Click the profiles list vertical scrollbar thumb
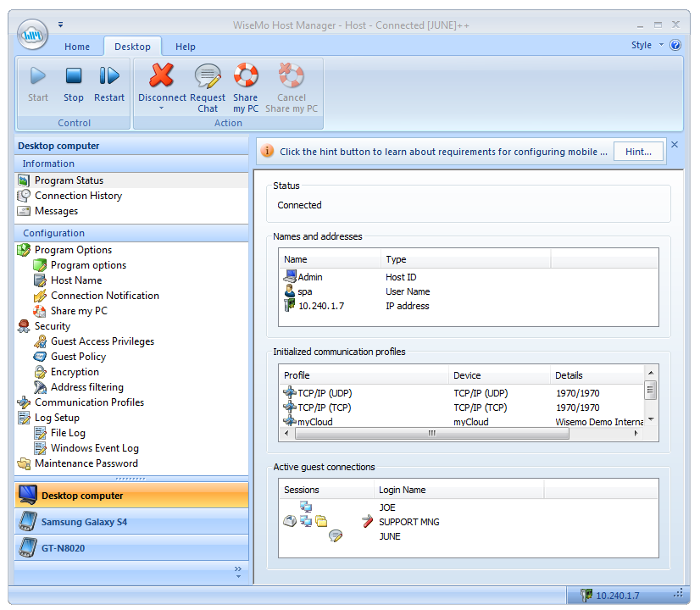 (x=651, y=390)
